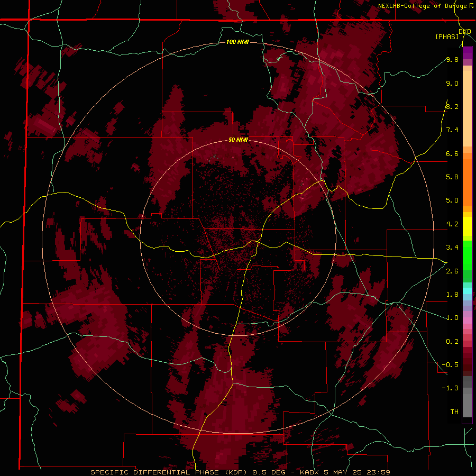
Task: Click the 2.6 legend value
Action: (x=452, y=271)
